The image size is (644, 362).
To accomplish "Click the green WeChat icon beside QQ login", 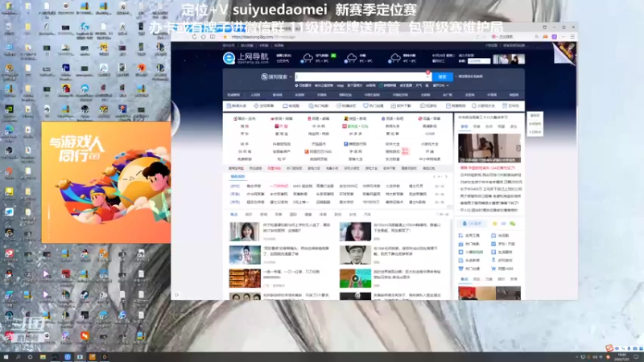I will (513, 224).
